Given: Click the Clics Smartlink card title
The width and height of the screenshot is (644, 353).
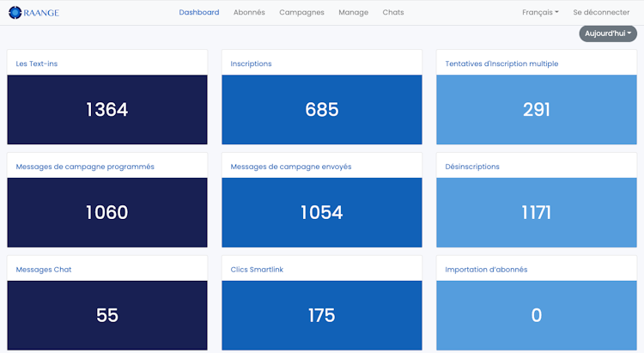Looking at the screenshot, I should (x=257, y=270).
